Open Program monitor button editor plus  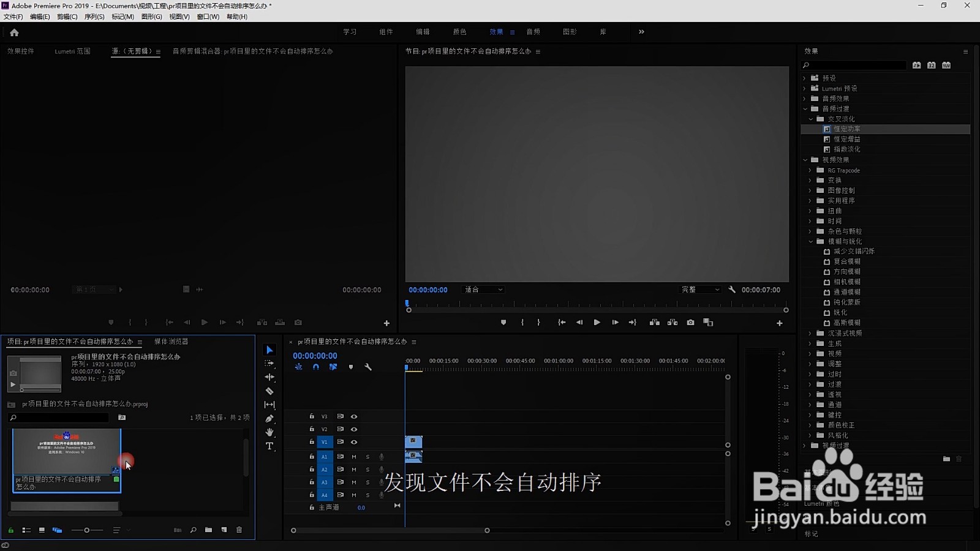(779, 323)
